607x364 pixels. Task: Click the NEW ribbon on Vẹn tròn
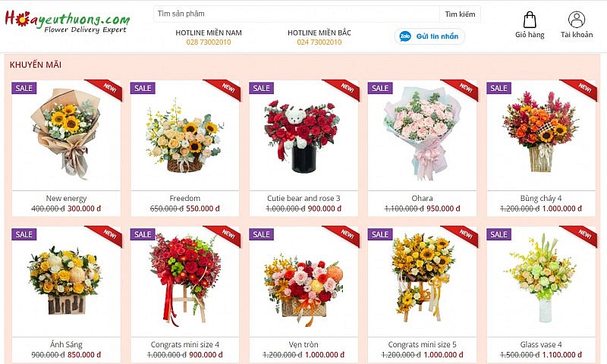point(344,236)
